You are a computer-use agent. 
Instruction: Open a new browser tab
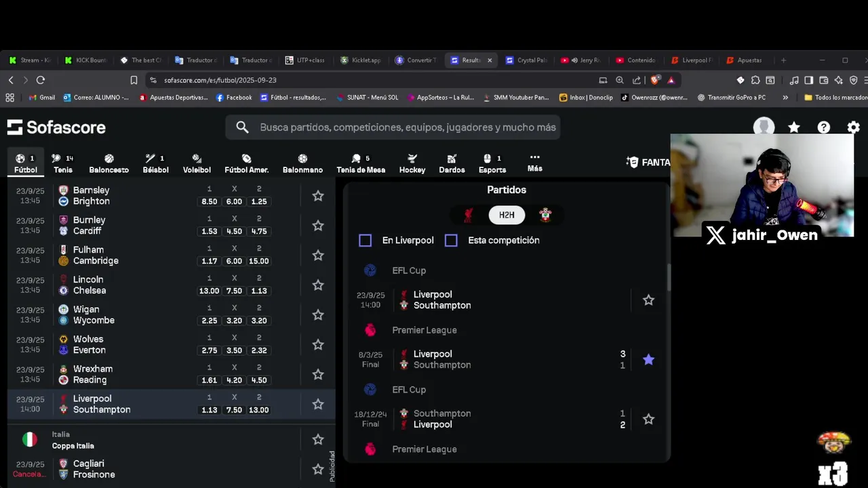point(783,60)
